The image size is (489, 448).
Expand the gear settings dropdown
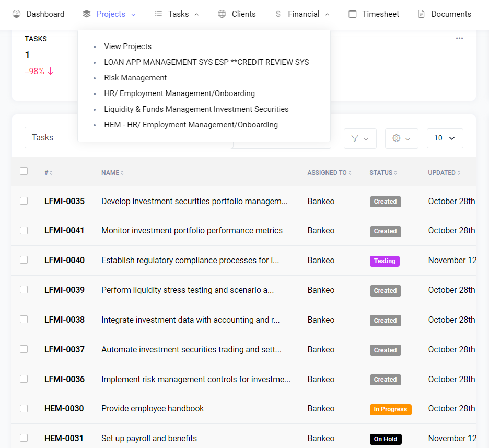tap(401, 138)
